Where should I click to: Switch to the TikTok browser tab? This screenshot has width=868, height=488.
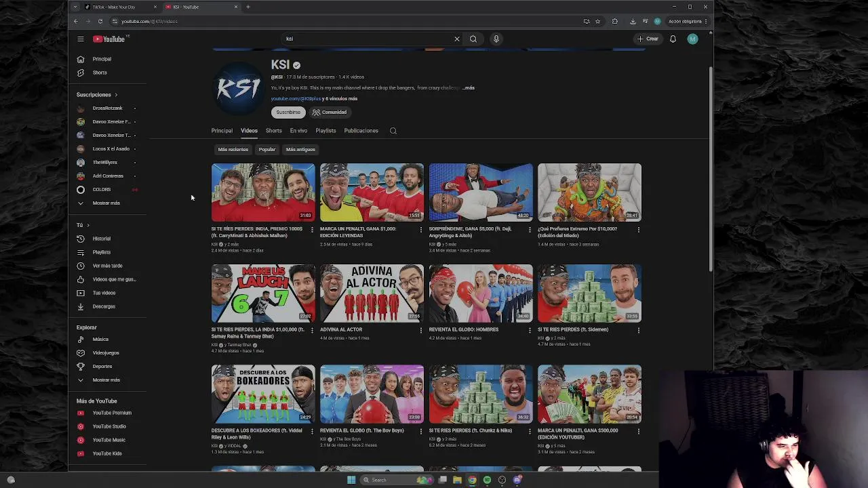(119, 7)
